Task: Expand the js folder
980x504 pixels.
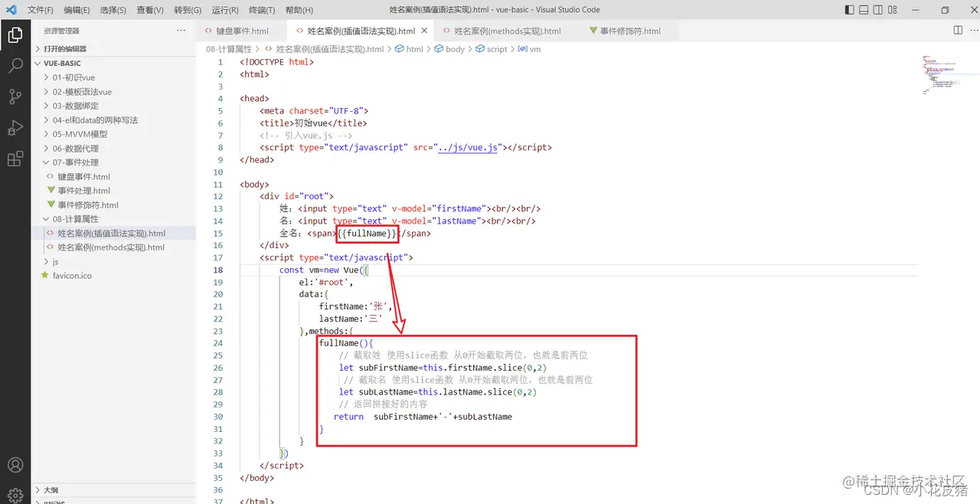Action: click(113, 261)
